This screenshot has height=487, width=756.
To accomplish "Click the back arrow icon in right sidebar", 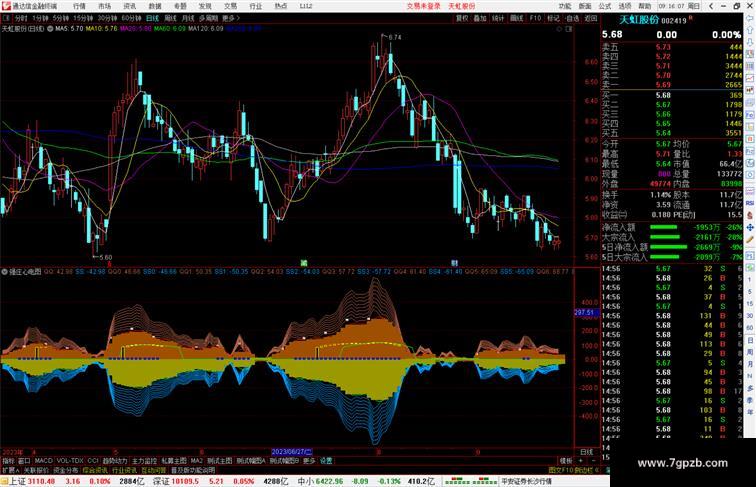I will pos(750,18).
